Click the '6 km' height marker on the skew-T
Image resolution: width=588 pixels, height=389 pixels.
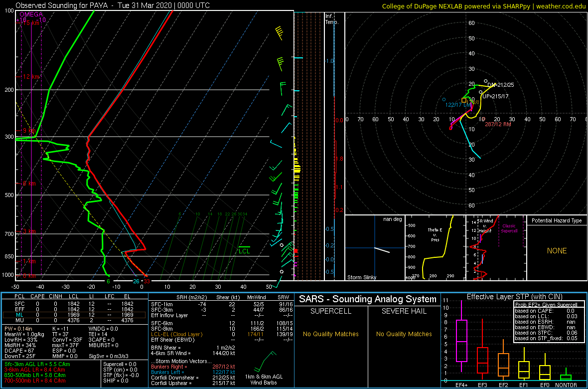29,184
